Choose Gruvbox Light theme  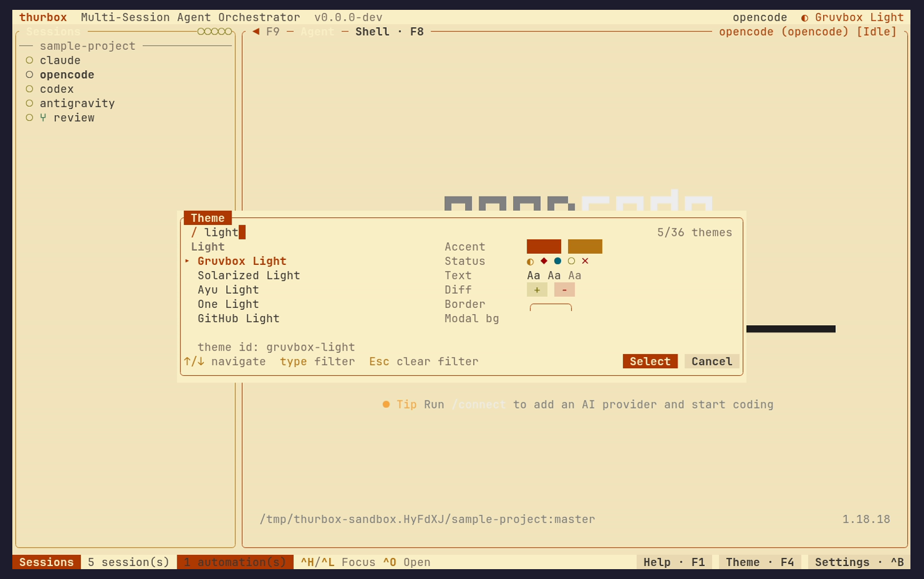[x=242, y=261]
